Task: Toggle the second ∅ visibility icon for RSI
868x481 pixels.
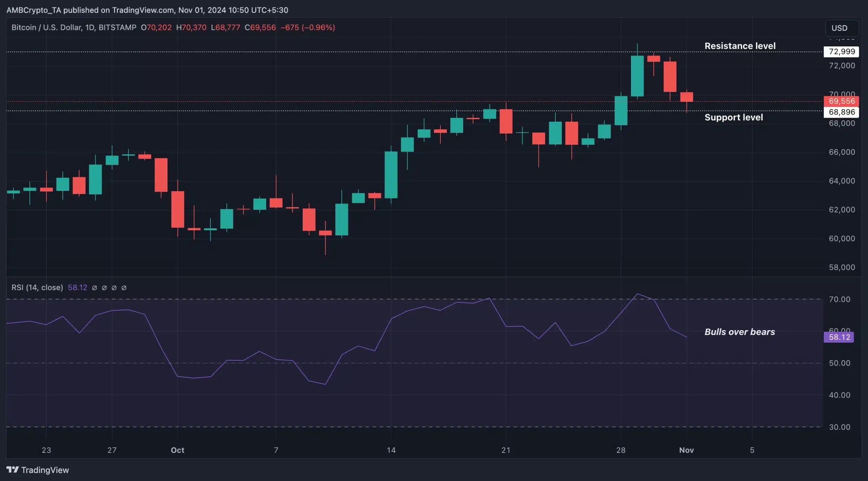Action: (x=104, y=288)
